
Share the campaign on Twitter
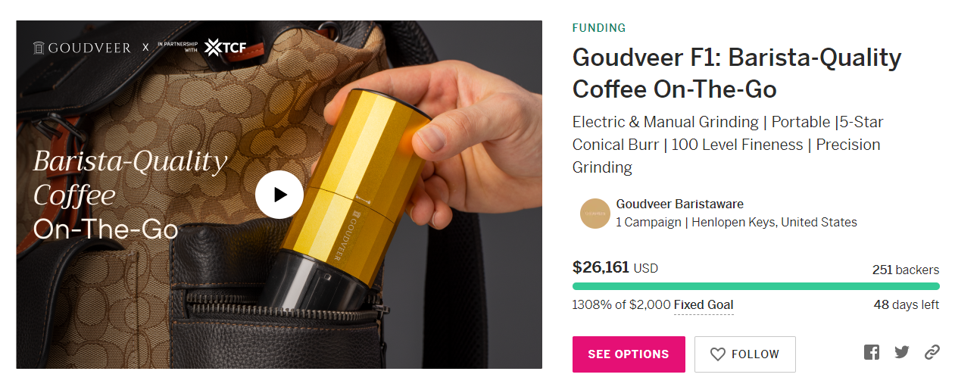tap(901, 352)
